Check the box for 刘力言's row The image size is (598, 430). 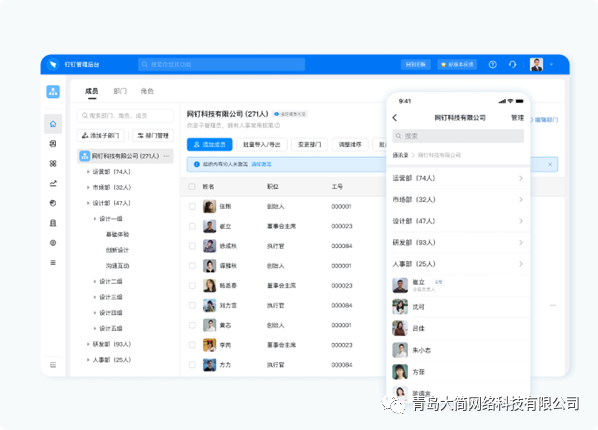(192, 305)
